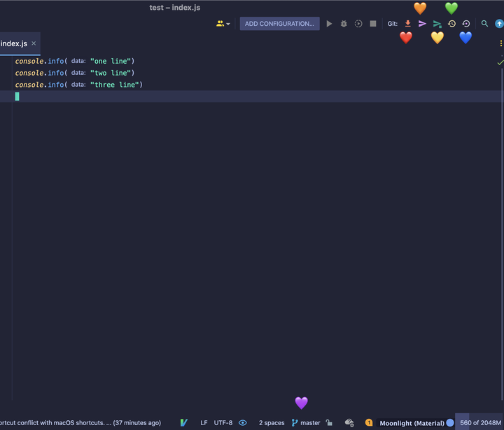The width and height of the screenshot is (504, 430).
Task: Run the current configuration with play icon
Action: pyautogui.click(x=329, y=24)
